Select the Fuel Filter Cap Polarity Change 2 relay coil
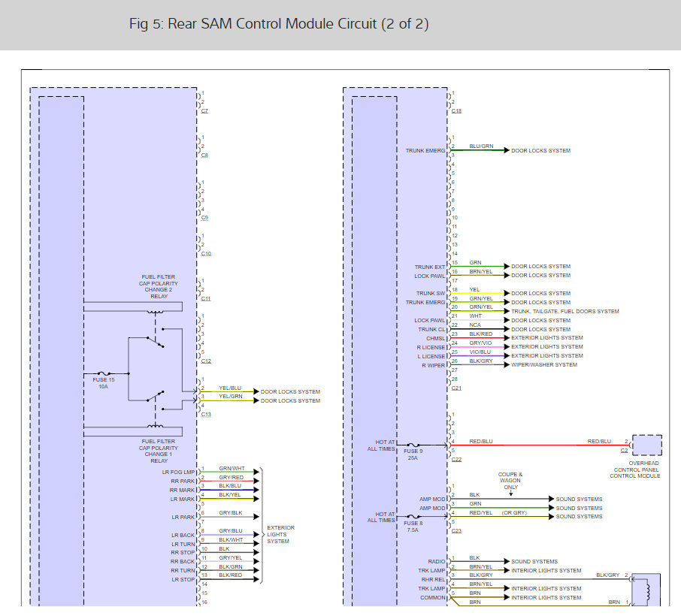 click(156, 311)
